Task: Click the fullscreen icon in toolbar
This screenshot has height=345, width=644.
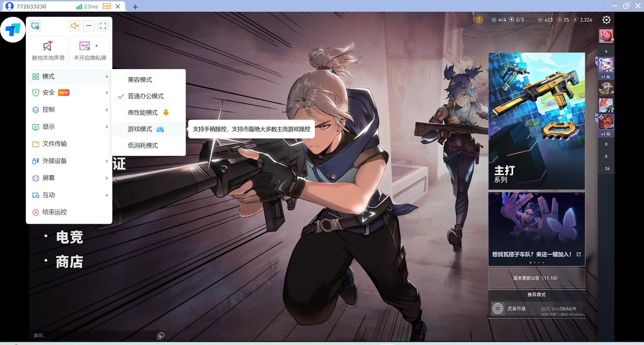Action: [103, 26]
